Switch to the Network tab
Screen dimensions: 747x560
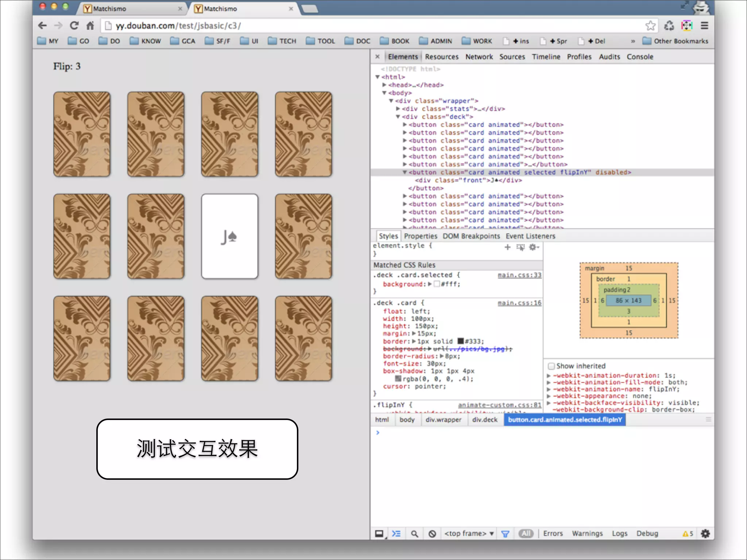point(479,57)
